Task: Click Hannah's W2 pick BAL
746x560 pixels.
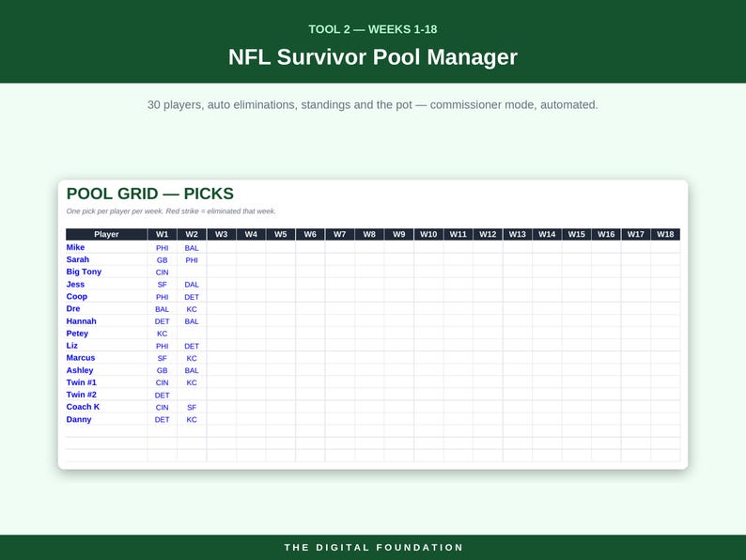Action: [192, 321]
